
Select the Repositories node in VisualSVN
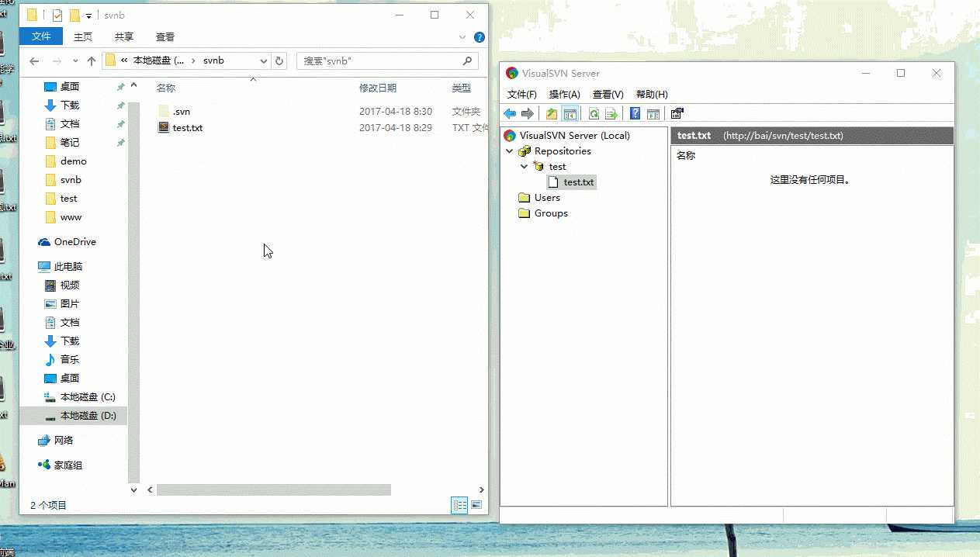click(x=555, y=150)
